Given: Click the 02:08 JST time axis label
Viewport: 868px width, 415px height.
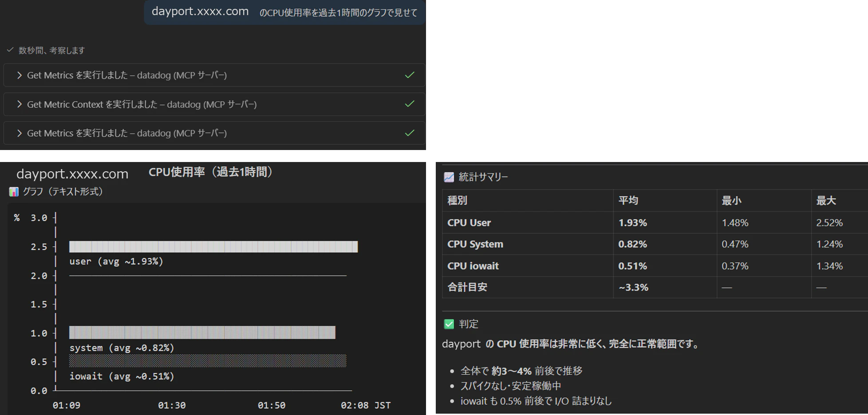Looking at the screenshot, I should point(366,405).
